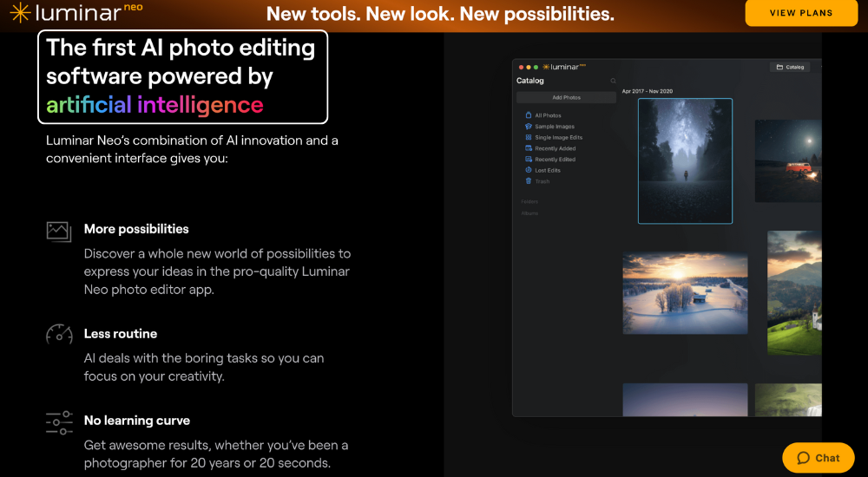This screenshot has width=868, height=477.
Task: Switch to the Catalog tab in the app
Action: (x=790, y=67)
